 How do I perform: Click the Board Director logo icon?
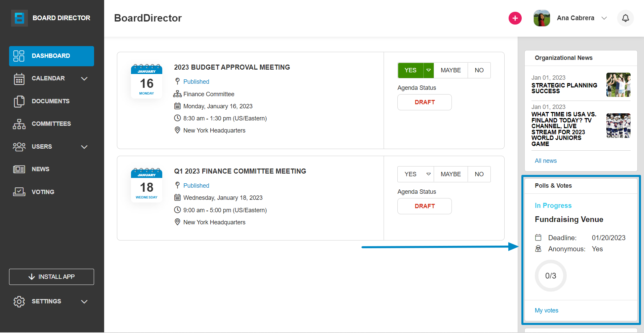click(19, 18)
